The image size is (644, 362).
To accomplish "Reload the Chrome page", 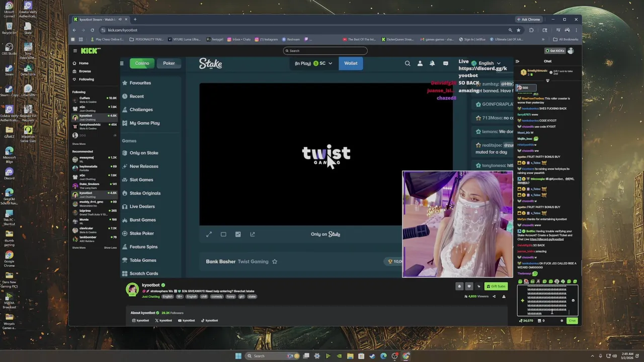I will pyautogui.click(x=92, y=30).
